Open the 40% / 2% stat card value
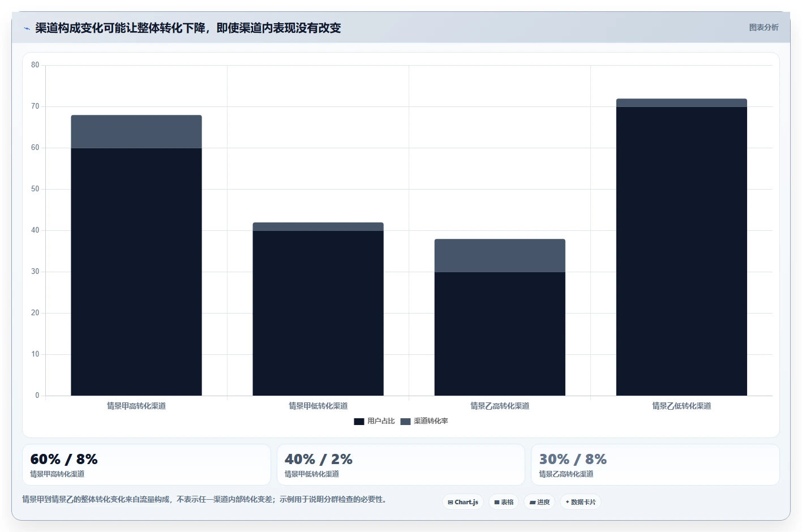 coord(319,459)
